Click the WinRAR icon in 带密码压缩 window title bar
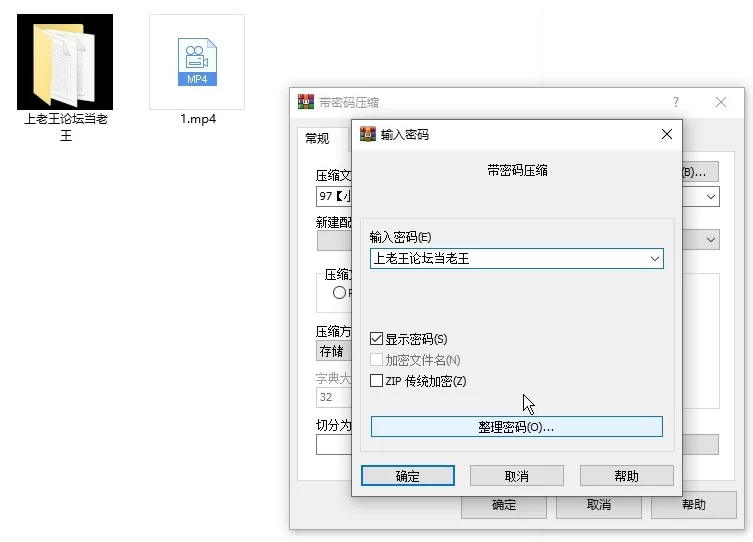753x542 pixels. 305,102
